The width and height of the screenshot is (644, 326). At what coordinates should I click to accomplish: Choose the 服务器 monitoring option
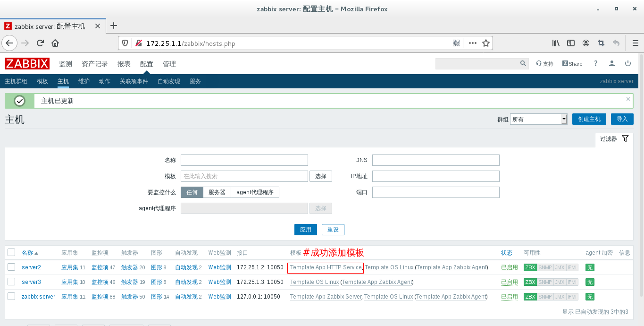pyautogui.click(x=217, y=192)
